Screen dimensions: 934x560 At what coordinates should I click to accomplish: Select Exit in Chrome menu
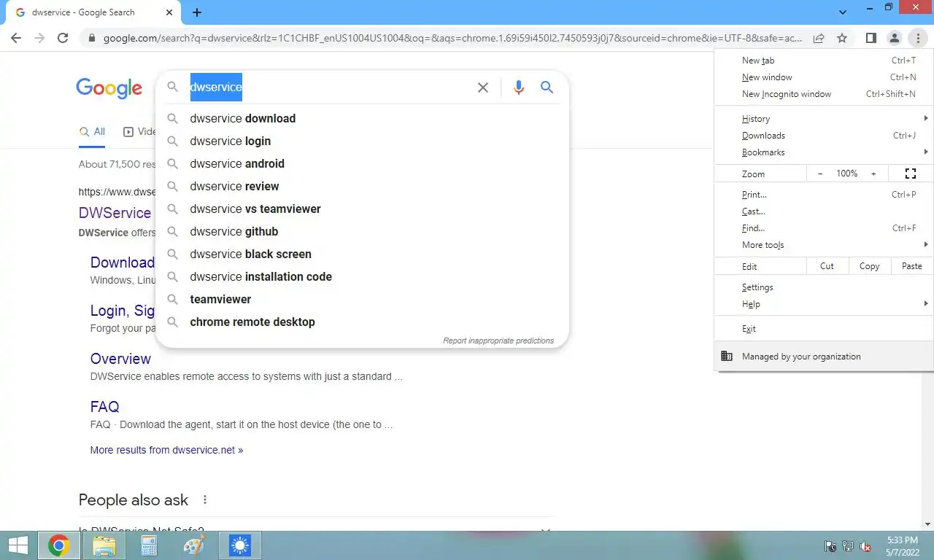(824, 329)
